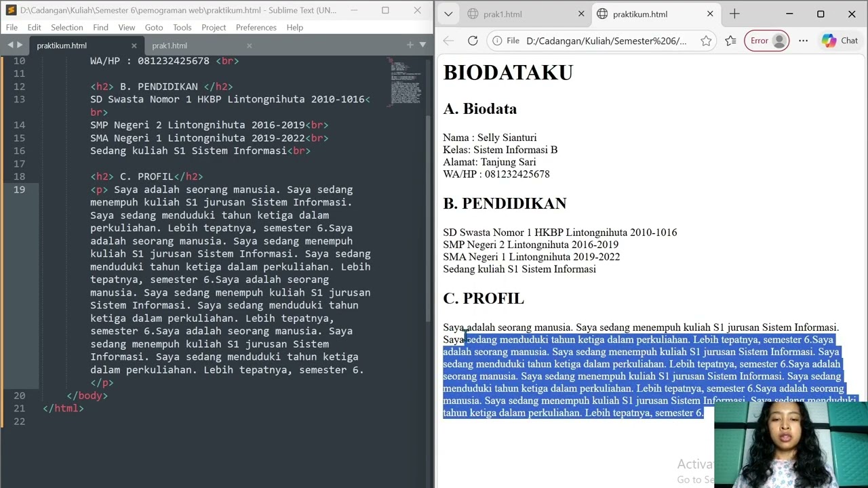Click the browser address bar URL
This screenshot has width=868, height=488.
point(606,41)
